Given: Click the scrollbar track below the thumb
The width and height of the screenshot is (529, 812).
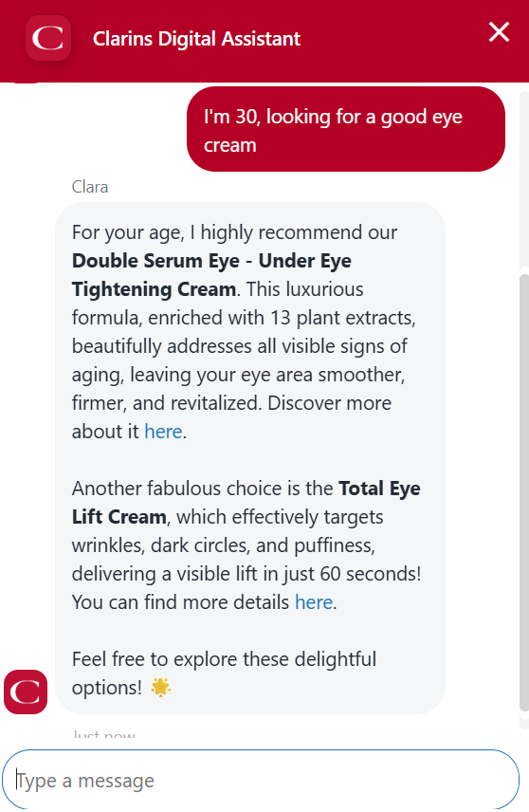Looking at the screenshot, I should click(524, 720).
